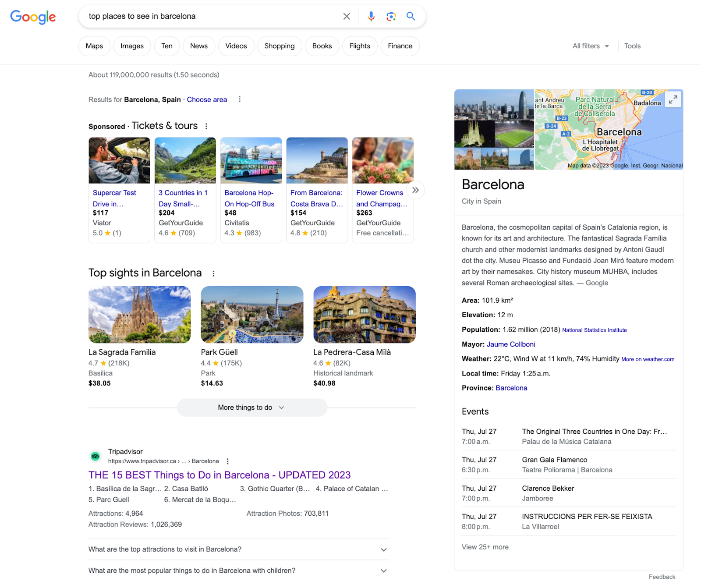The height and width of the screenshot is (588, 701).
Task: Select the Maps filter tab
Action: 94,46
